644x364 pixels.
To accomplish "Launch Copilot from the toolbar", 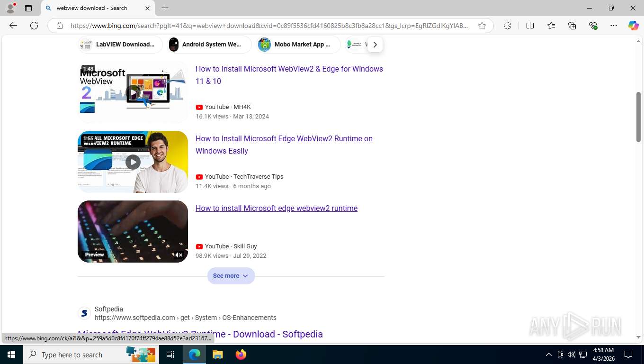I will coord(633,26).
